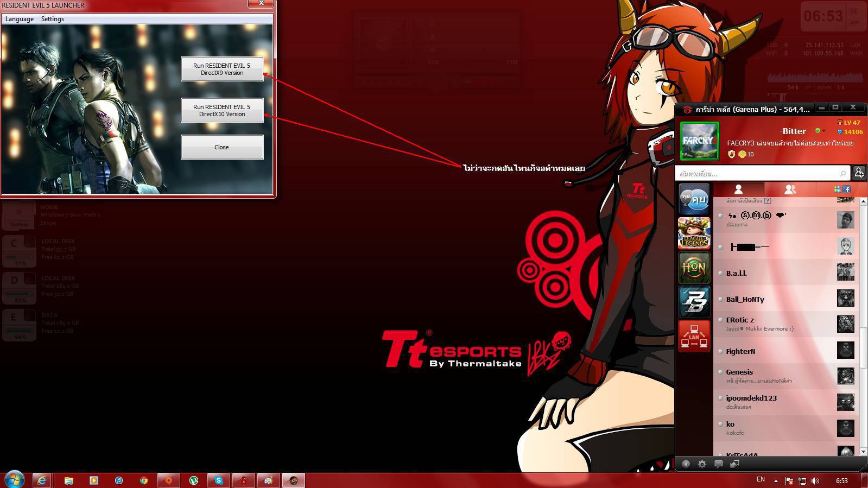Click the FarCry profile avatar in Garena
The height and width of the screenshot is (488, 868).
699,141
